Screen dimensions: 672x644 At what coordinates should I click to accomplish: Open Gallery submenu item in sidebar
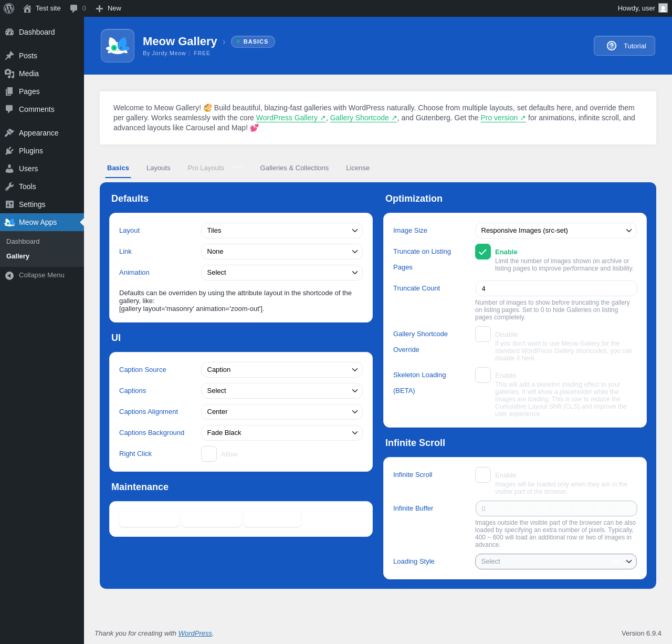[x=18, y=256]
